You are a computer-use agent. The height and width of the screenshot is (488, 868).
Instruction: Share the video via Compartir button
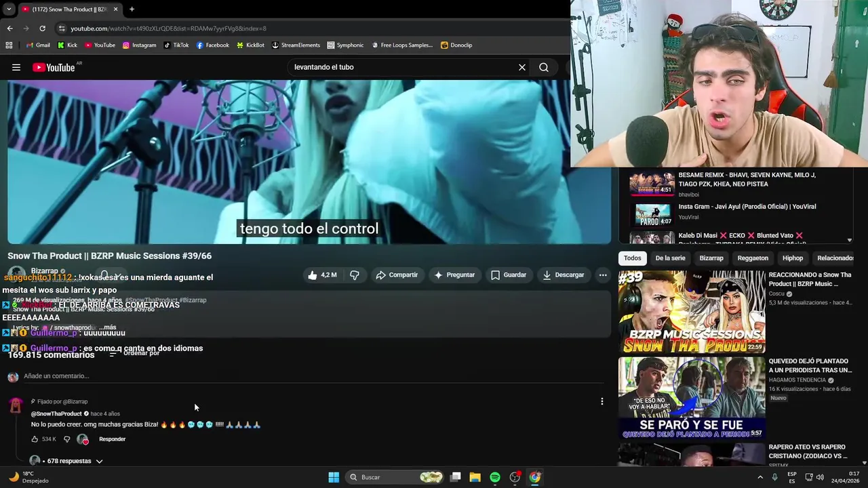click(x=397, y=275)
